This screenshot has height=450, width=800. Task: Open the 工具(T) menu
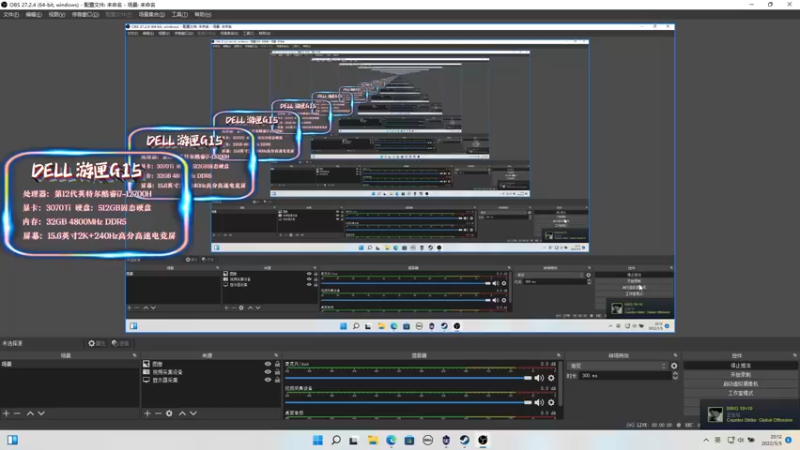pyautogui.click(x=180, y=14)
